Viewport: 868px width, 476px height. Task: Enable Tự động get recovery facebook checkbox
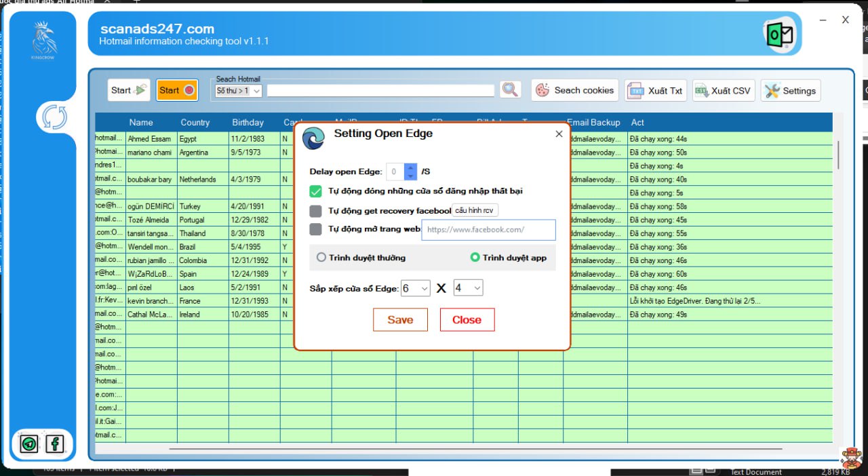[x=315, y=211]
